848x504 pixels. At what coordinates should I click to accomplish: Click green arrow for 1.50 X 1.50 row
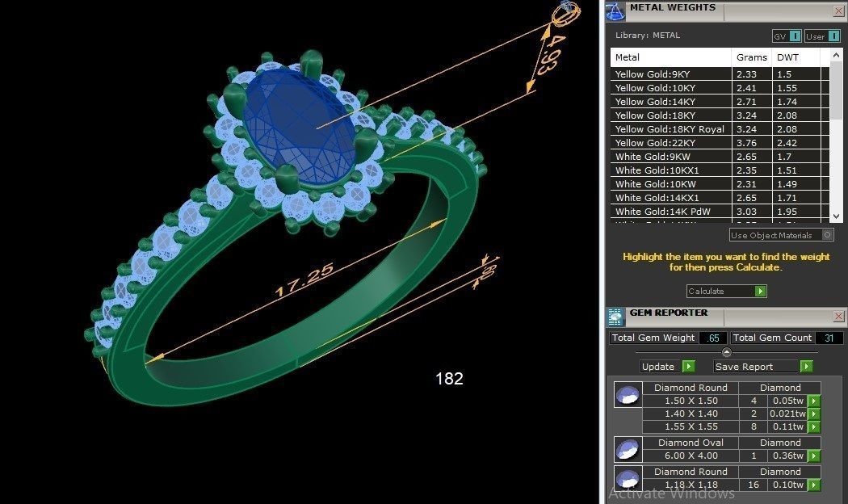[813, 401]
